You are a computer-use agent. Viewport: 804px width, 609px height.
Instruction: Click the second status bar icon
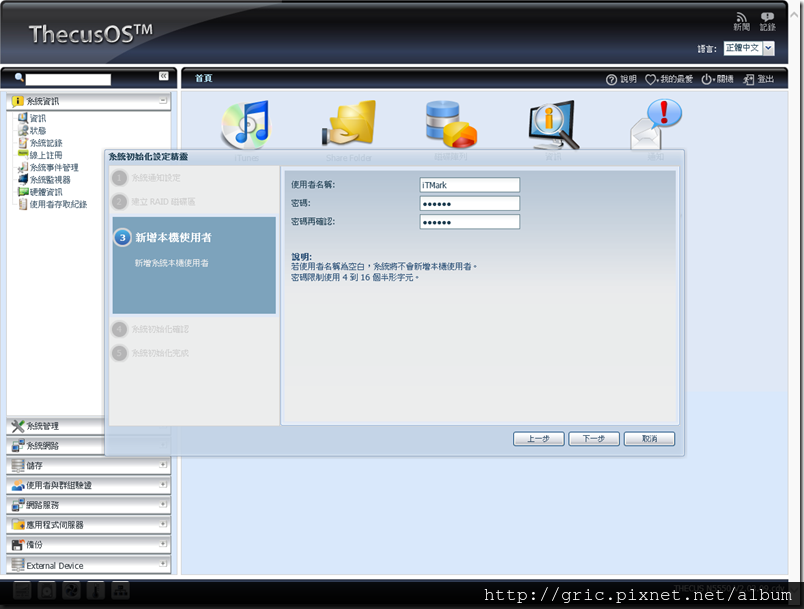click(x=47, y=591)
